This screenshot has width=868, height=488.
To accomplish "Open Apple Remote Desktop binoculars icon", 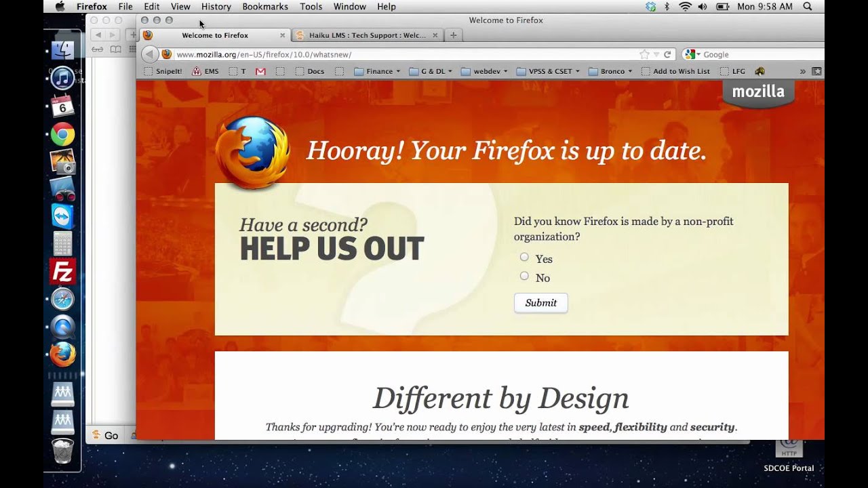I will (x=62, y=189).
